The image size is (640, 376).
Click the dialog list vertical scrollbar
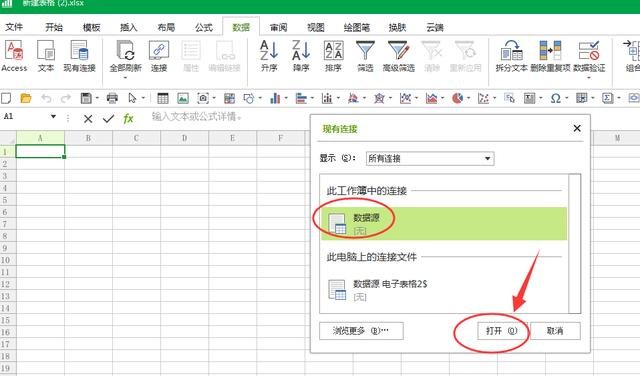point(574,244)
